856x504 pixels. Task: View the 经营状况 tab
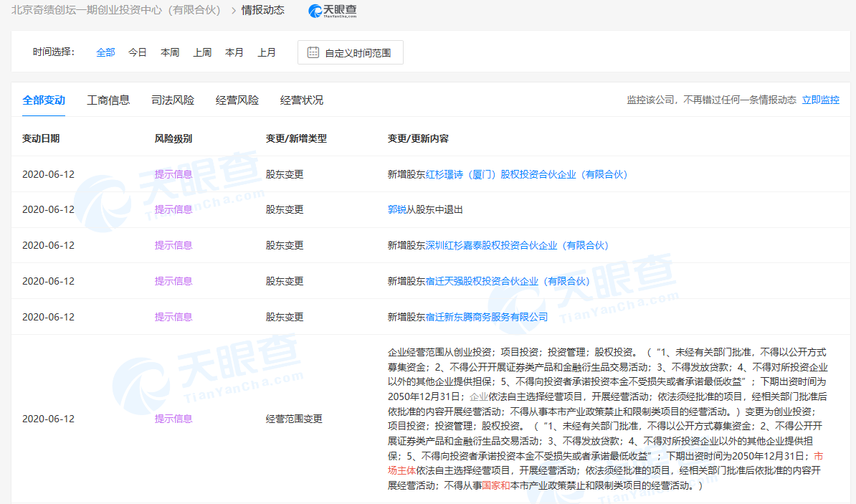(x=302, y=100)
